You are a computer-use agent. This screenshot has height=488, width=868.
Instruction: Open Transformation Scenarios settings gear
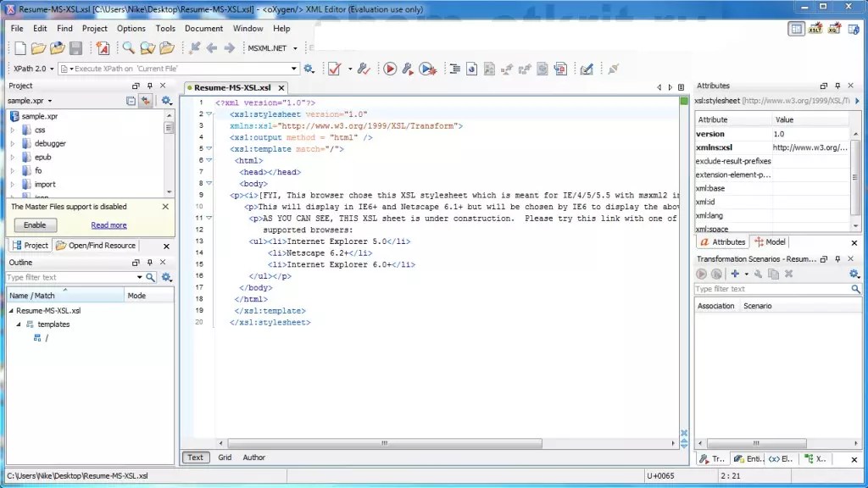point(854,274)
